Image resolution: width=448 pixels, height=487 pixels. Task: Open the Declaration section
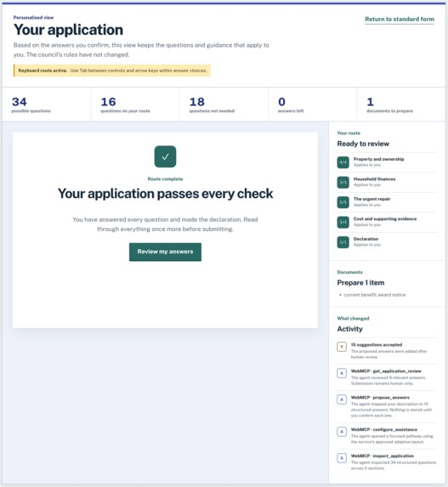[387, 242]
